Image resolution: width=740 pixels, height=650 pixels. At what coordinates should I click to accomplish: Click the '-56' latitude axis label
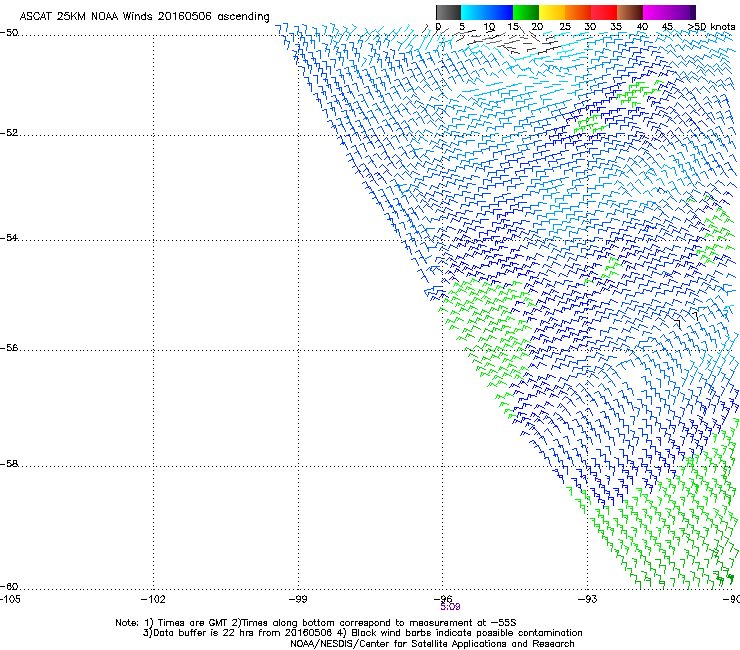[x=9, y=347]
